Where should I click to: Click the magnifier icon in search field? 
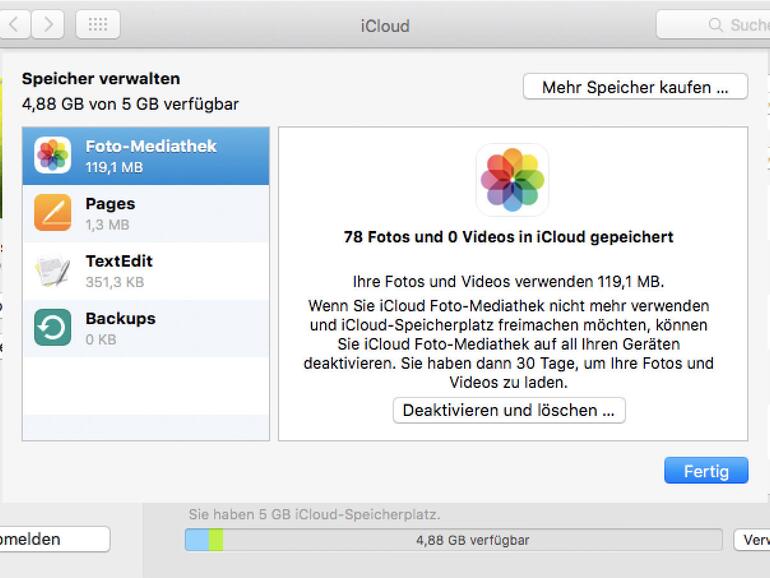coord(715,25)
